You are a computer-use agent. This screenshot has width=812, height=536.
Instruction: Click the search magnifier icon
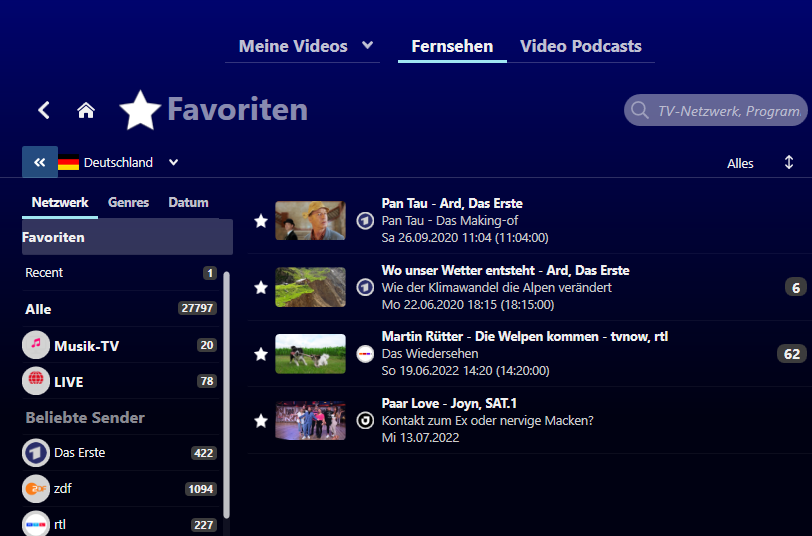[640, 110]
